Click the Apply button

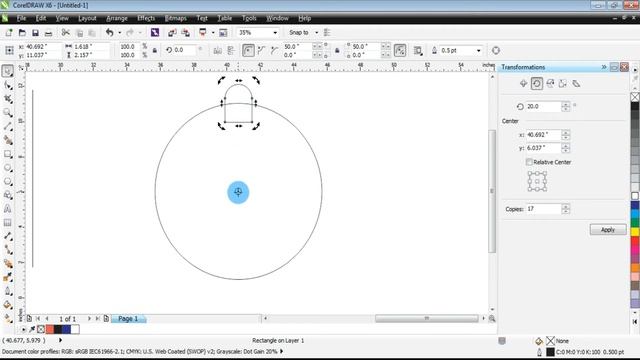(608, 230)
